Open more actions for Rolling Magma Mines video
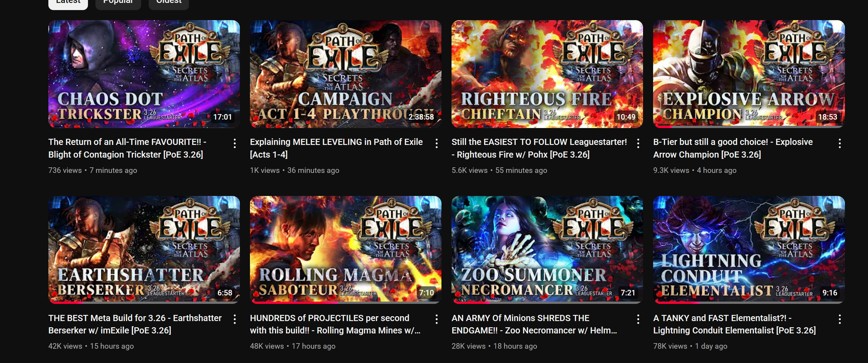Viewport: 868px width, 363px height. tap(436, 319)
